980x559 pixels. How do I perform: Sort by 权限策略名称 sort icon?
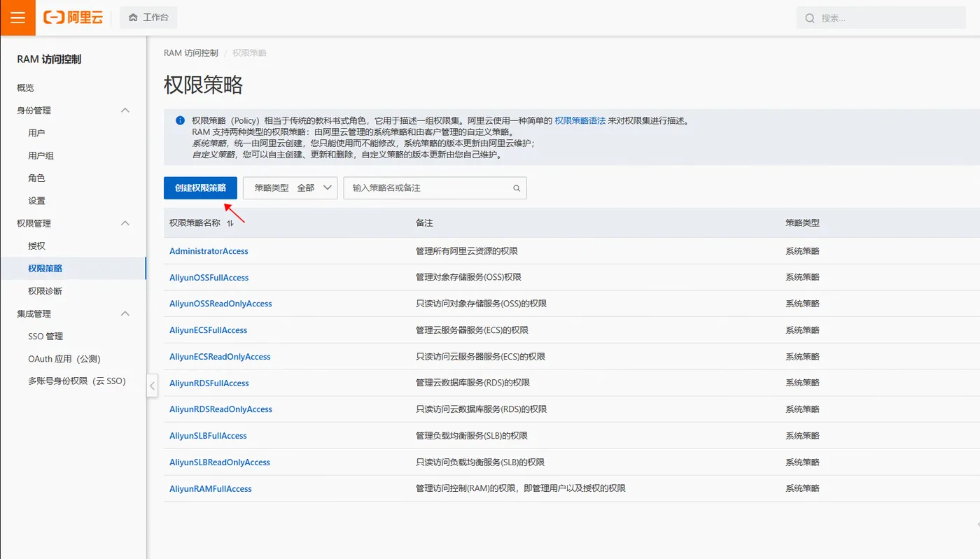(x=230, y=223)
